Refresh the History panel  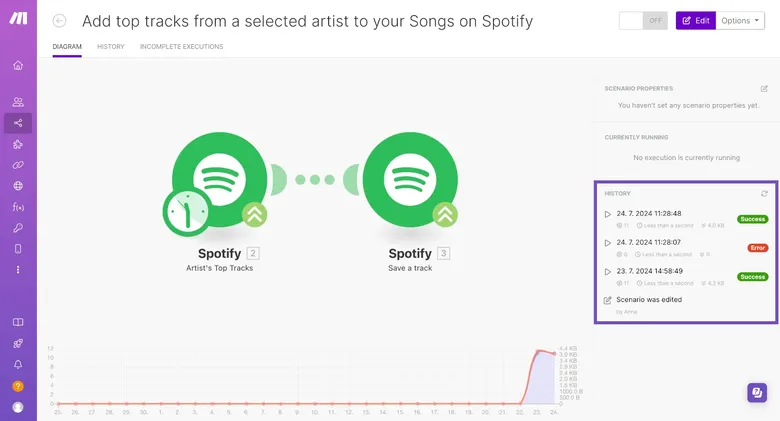(764, 194)
